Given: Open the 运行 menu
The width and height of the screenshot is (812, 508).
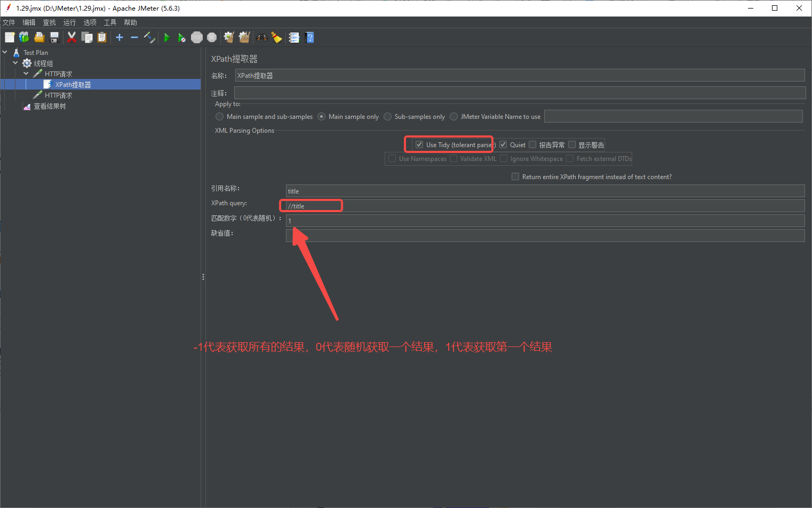Looking at the screenshot, I should coord(69,22).
